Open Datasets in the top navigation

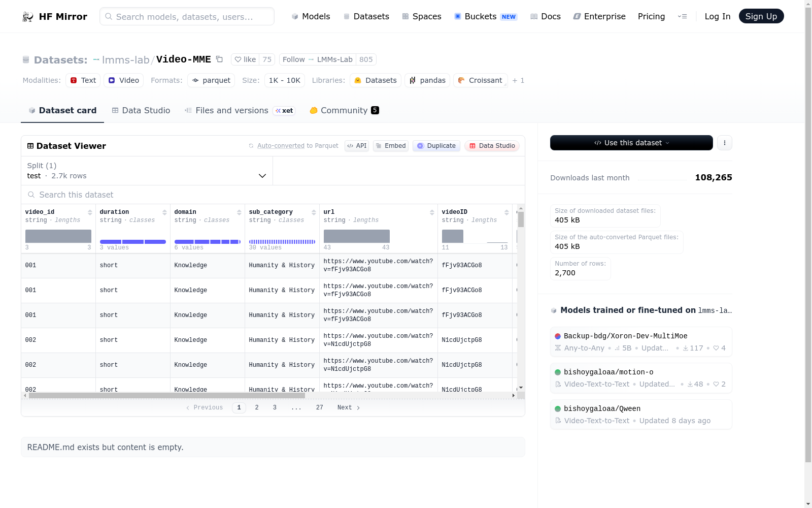(366, 16)
